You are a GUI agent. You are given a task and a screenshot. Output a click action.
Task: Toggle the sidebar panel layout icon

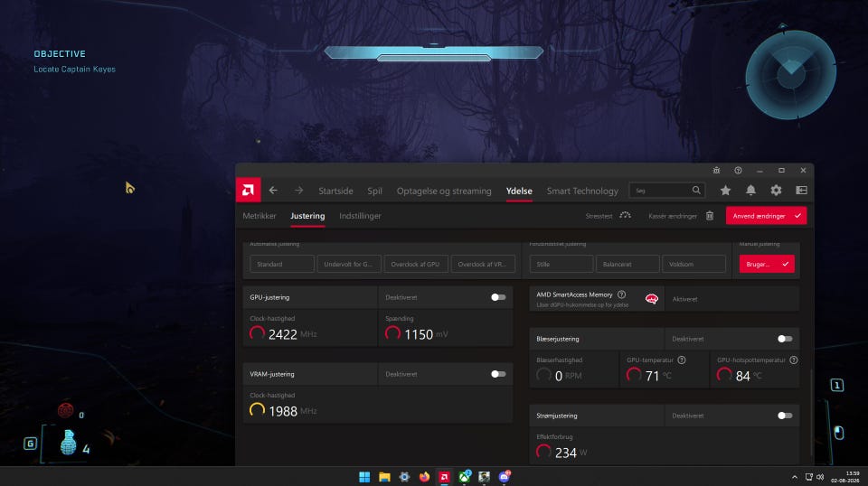[x=801, y=191]
